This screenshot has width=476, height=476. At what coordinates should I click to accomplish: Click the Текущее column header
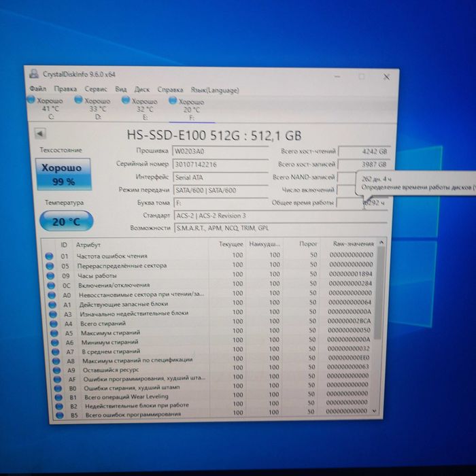tap(231, 244)
